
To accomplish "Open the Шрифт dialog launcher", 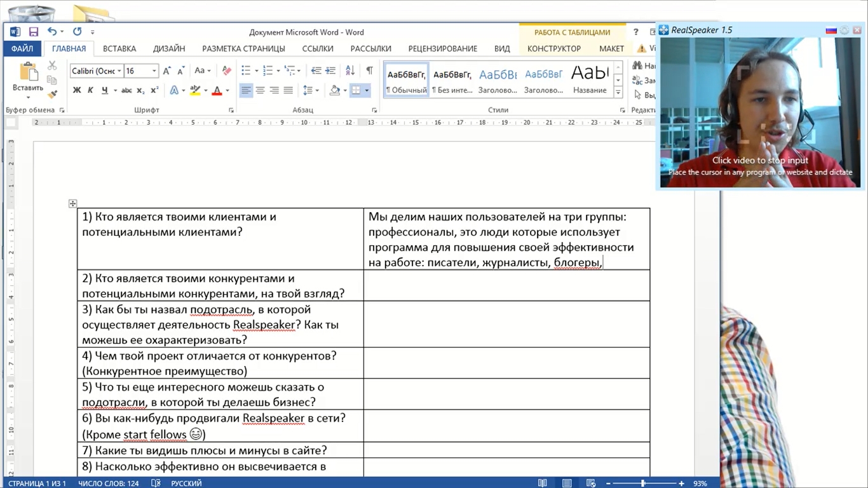I will pyautogui.click(x=231, y=110).
